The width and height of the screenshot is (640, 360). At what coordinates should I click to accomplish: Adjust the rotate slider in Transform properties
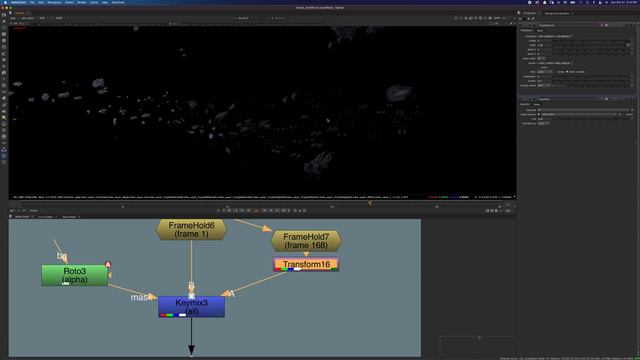(590, 41)
